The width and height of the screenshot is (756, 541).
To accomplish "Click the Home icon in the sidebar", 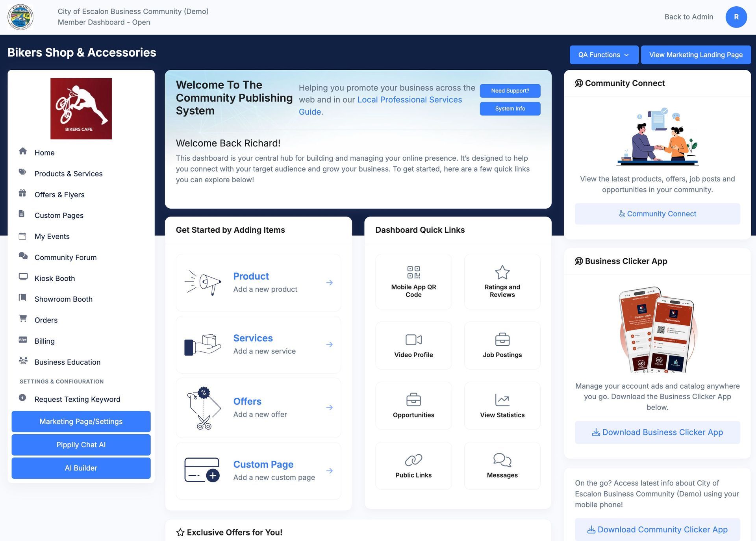I will [23, 152].
